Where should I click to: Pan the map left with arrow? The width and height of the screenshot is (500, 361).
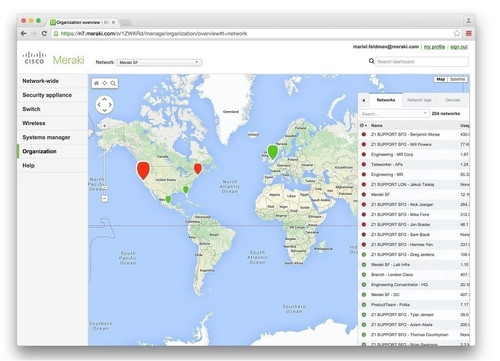click(99, 105)
